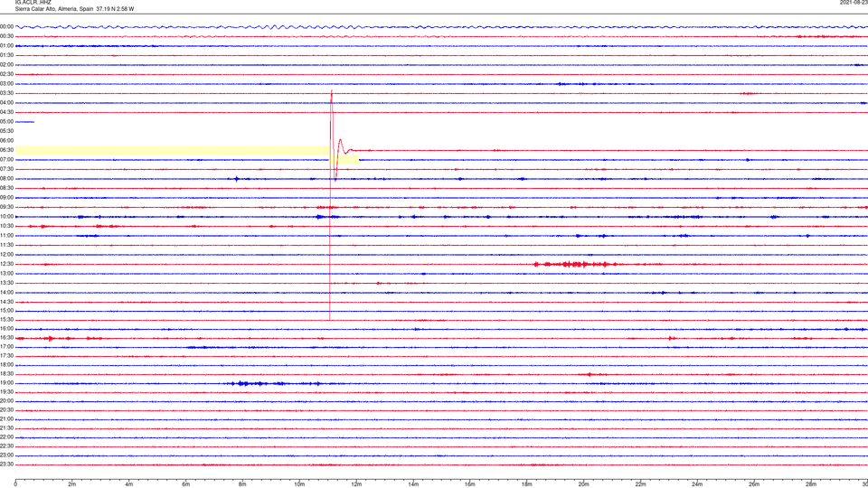
Task: Click the 0 minute axis label
Action: pos(15,484)
